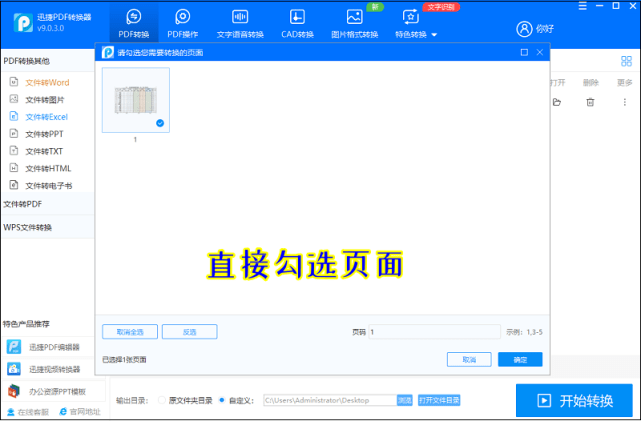Expand the WPS文件转换 section
The height and width of the screenshot is (421, 641).
pos(47,227)
